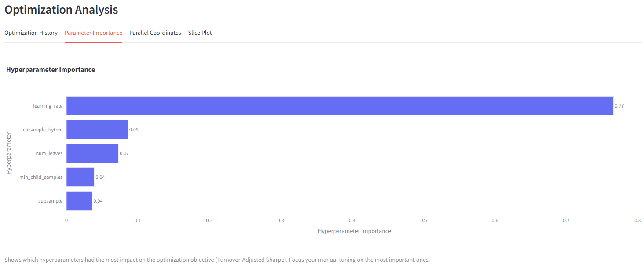
Task: Click the 0.5 tick on x-axis
Action: (x=423, y=220)
